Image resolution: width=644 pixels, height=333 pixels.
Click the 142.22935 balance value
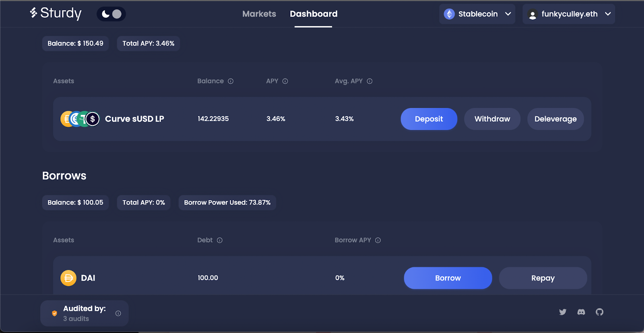(213, 119)
